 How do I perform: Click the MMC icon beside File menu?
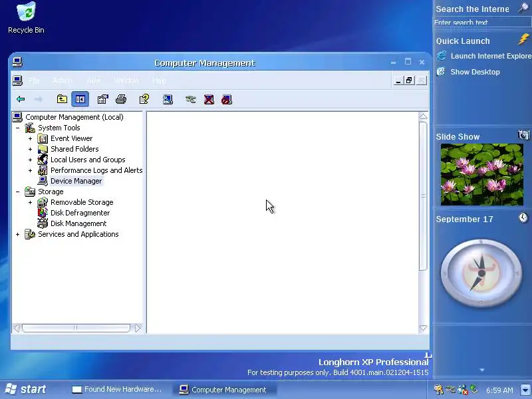(x=17, y=80)
